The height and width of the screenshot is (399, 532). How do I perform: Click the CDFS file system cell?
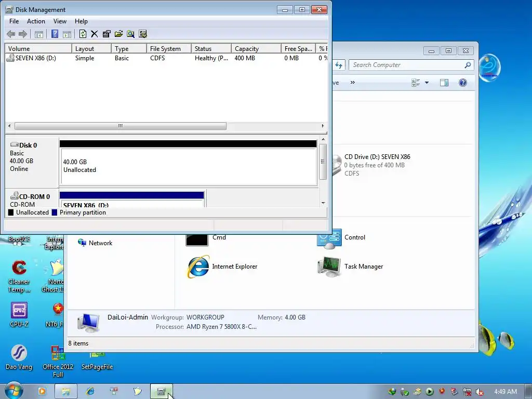click(157, 58)
